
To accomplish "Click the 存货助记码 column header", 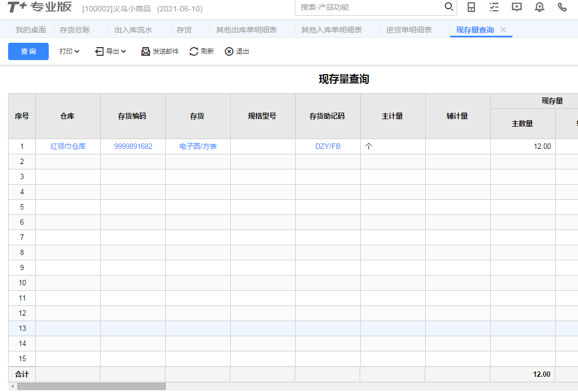I will coord(328,116).
